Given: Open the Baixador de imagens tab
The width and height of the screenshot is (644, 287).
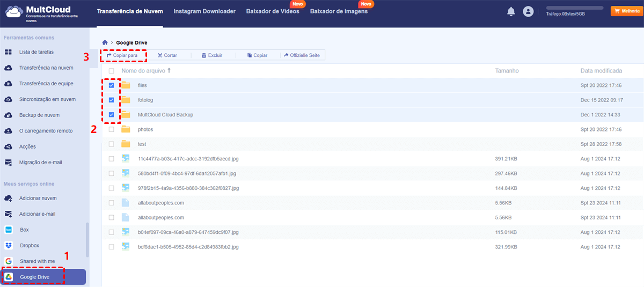Looking at the screenshot, I should (339, 11).
